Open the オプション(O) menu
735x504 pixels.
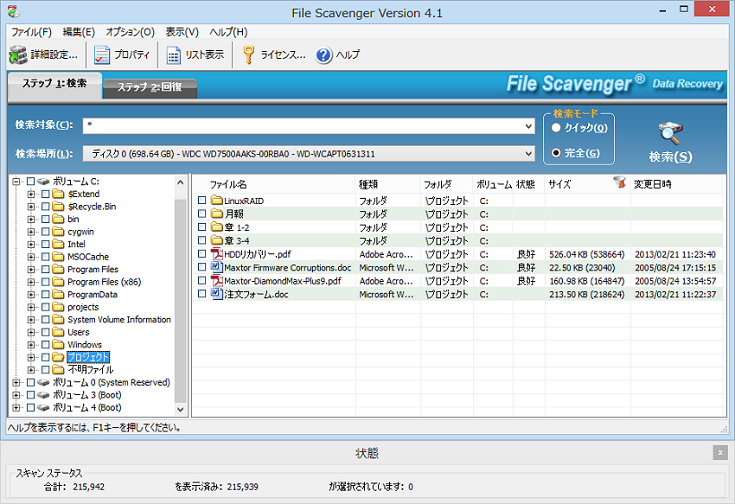point(130,32)
